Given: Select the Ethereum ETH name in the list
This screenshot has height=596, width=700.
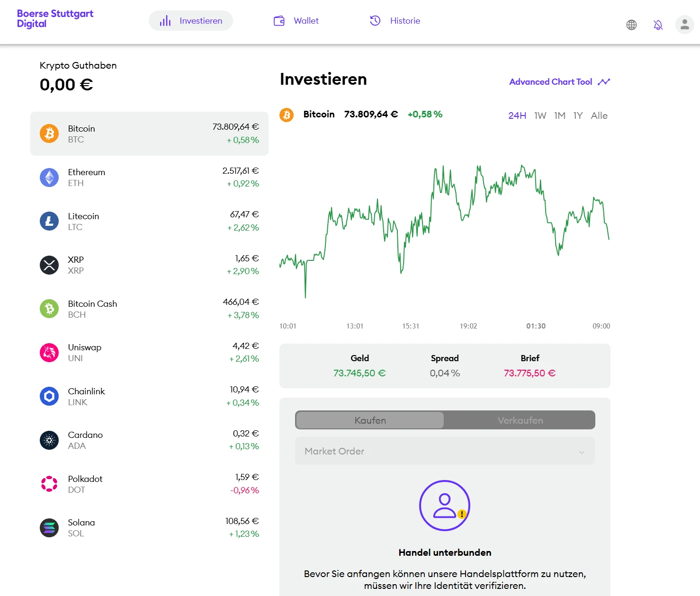Looking at the screenshot, I should (x=87, y=178).
